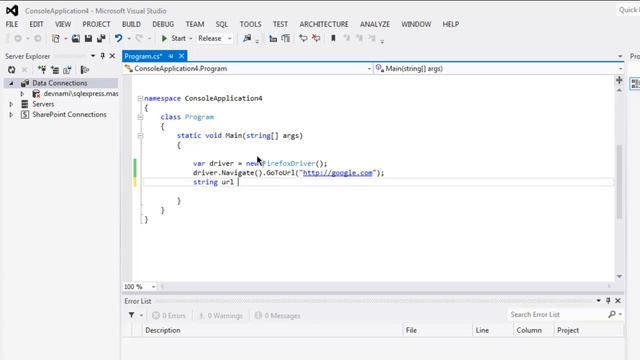Click the Comment out selection icon

(303, 38)
